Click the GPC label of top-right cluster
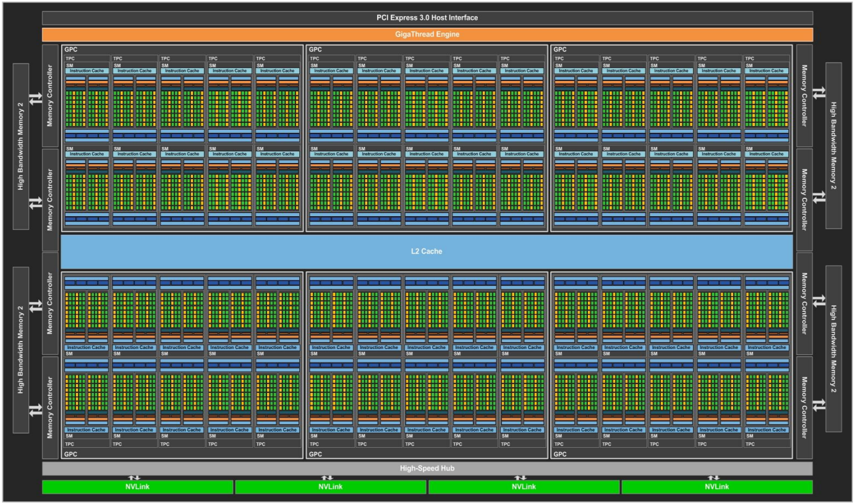858x504 pixels. (x=560, y=49)
